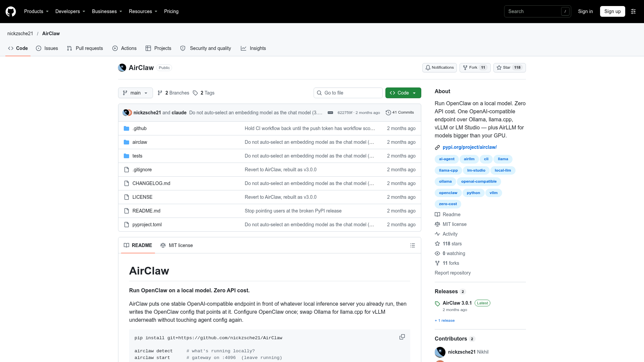Viewport: 644px width, 362px height.
Task: Click the LICENSE file icon
Action: [126, 197]
